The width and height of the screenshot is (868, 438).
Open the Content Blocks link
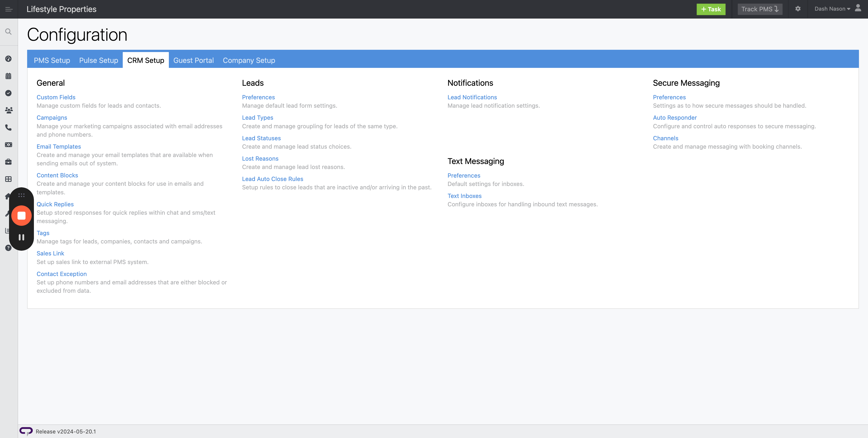(x=57, y=175)
